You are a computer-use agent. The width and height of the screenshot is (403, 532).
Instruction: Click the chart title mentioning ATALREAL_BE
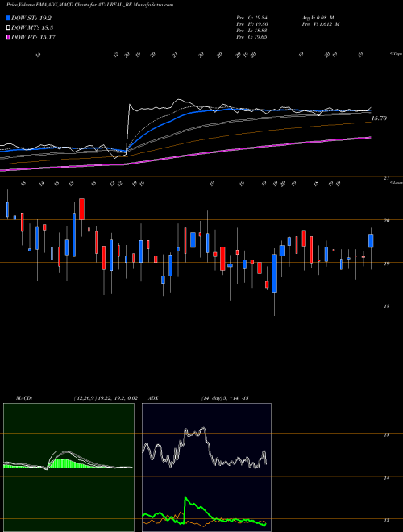pos(90,5)
